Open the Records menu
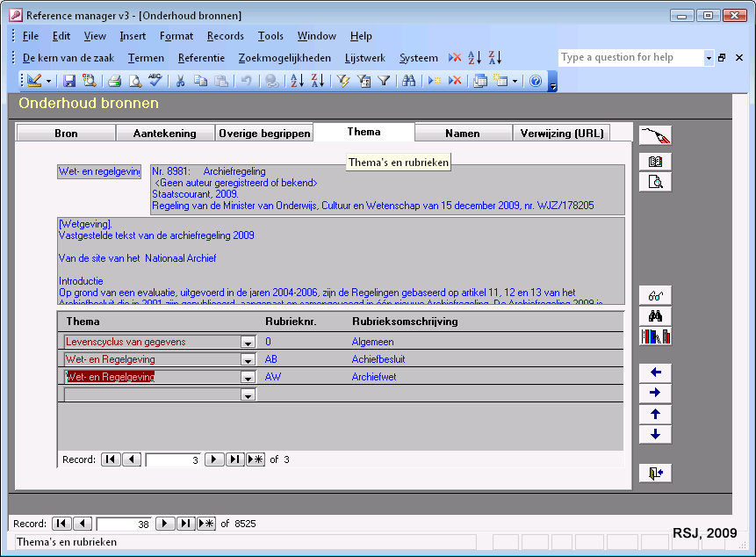756x557 pixels. coord(226,36)
